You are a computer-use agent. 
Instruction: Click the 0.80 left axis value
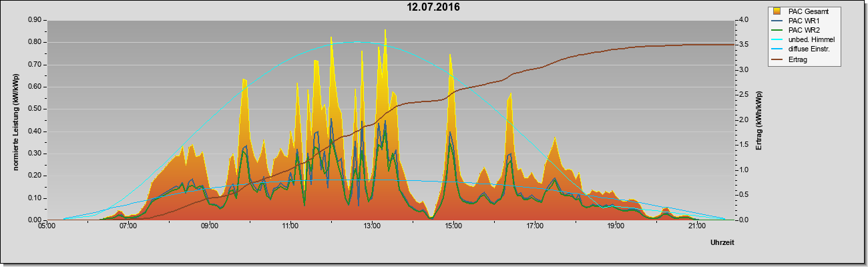click(x=35, y=42)
